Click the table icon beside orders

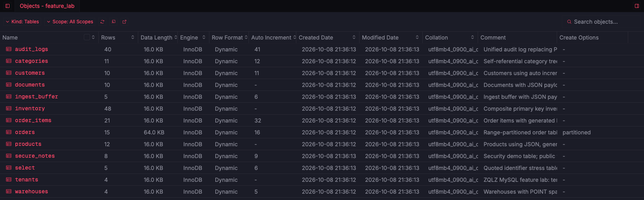point(9,132)
